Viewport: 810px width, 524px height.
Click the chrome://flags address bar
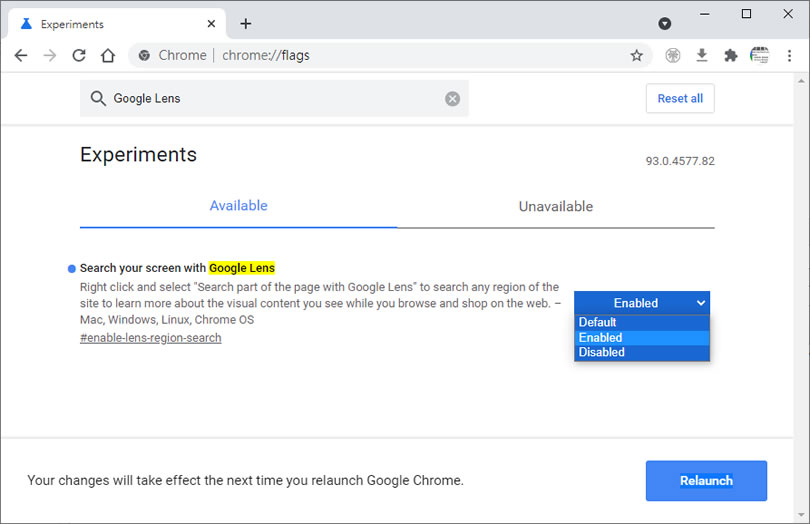390,55
